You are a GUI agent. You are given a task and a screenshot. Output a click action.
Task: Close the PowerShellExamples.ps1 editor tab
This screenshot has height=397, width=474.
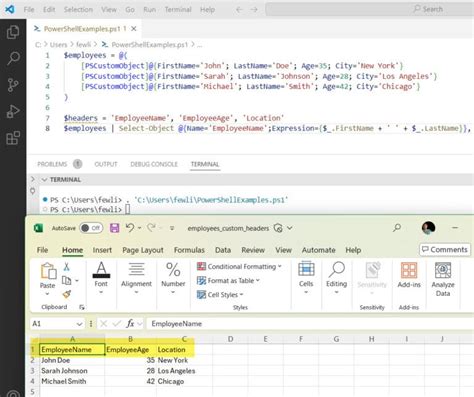pos(134,29)
